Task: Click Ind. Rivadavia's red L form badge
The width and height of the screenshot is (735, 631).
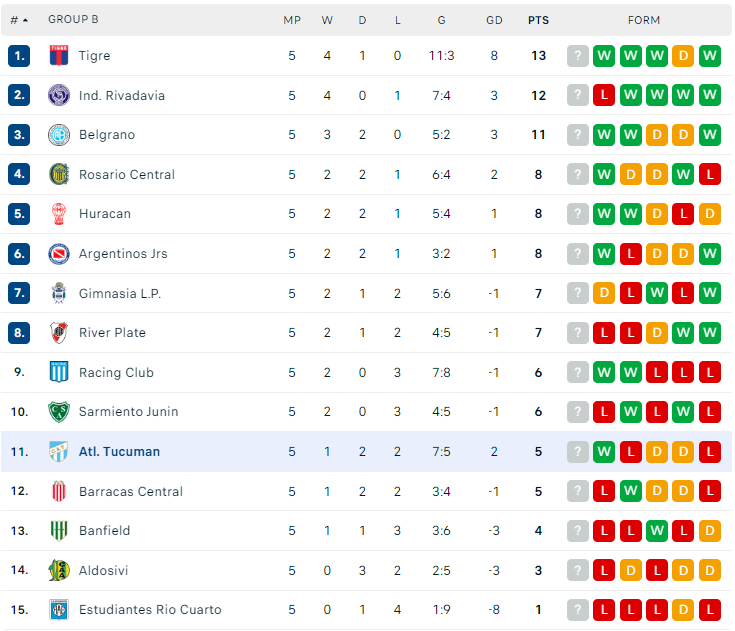Action: tap(604, 96)
